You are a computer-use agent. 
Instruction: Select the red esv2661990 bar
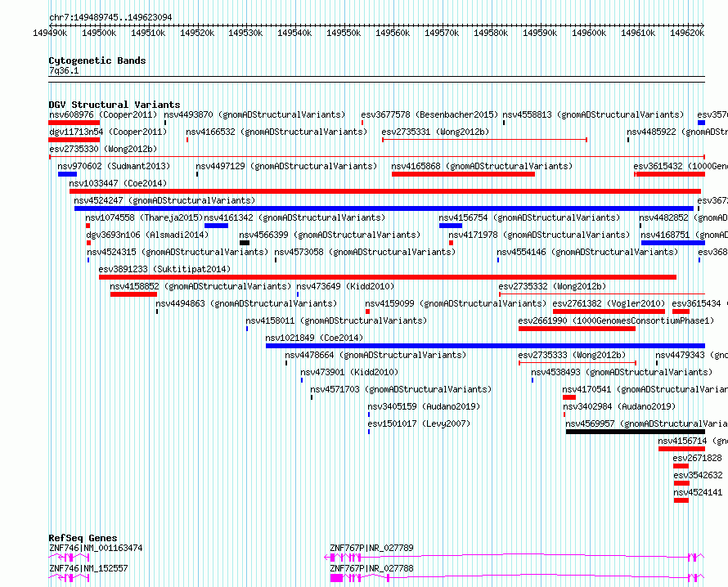click(x=577, y=329)
